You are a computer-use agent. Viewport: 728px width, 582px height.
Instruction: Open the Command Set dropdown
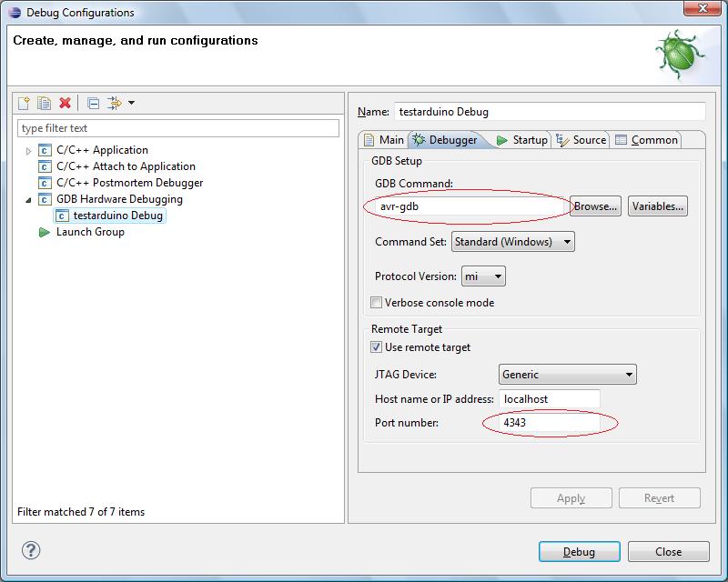point(513,242)
